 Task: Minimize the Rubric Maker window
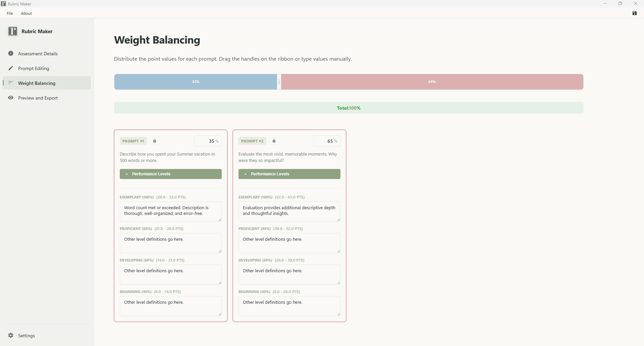point(605,4)
